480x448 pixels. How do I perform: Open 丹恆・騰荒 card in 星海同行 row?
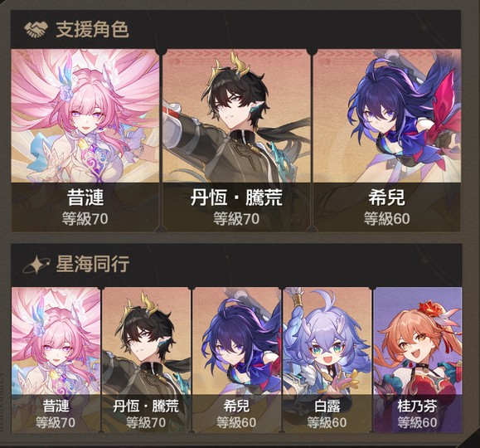click(146, 360)
